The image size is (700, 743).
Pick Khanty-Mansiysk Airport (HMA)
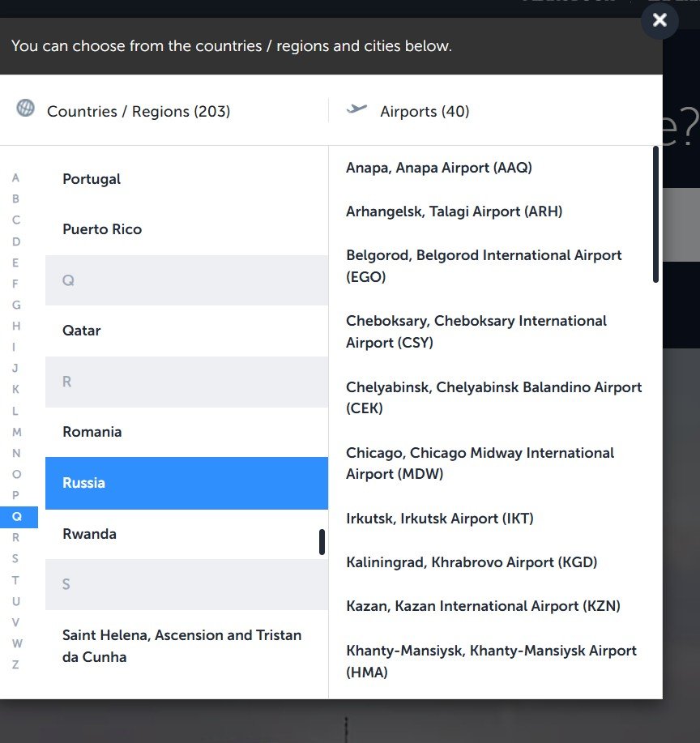tap(492, 661)
